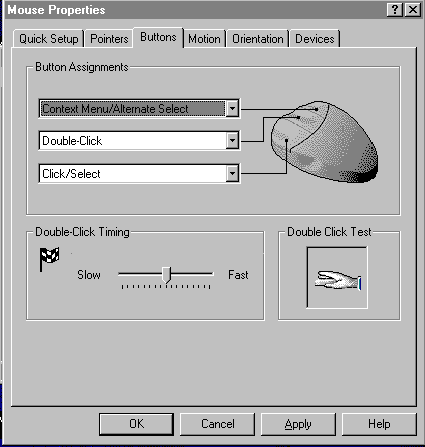The image size is (425, 447).
Task: Click the Apply button
Action: 298,424
